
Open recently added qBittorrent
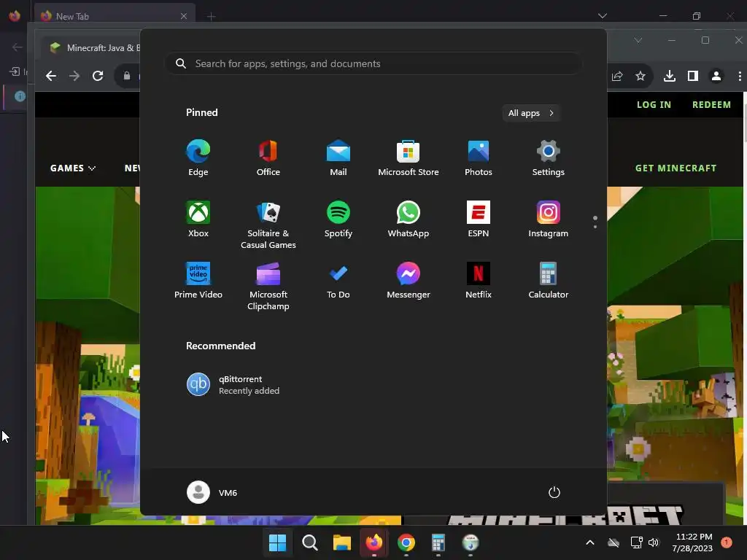tap(233, 385)
